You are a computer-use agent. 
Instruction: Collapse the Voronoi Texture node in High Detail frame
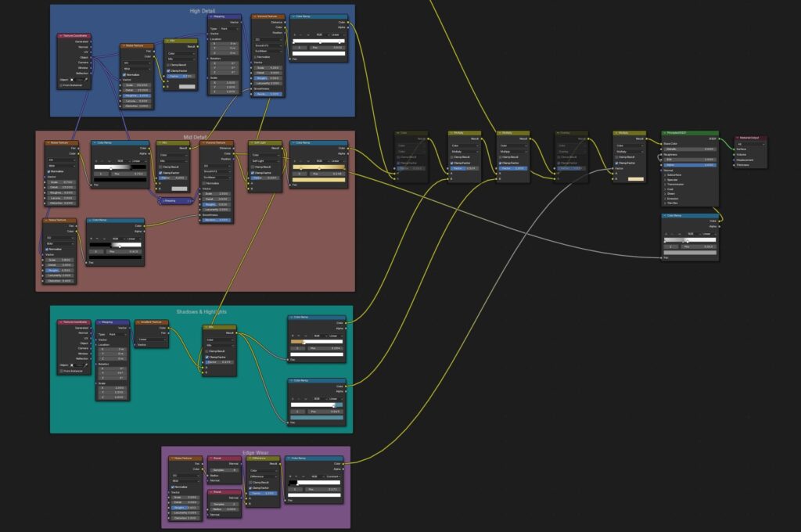(255, 16)
